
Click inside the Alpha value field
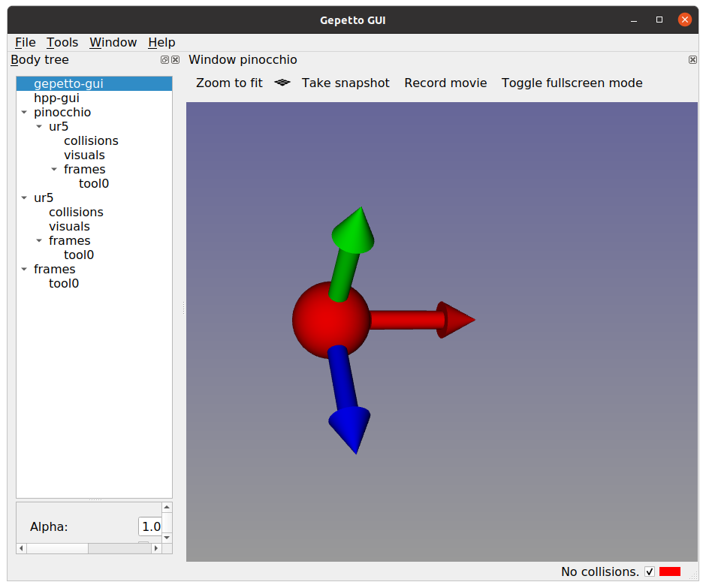click(149, 526)
